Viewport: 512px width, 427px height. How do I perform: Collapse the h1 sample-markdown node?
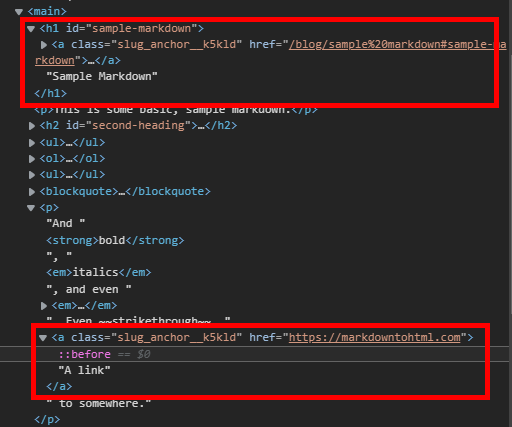(x=31, y=29)
